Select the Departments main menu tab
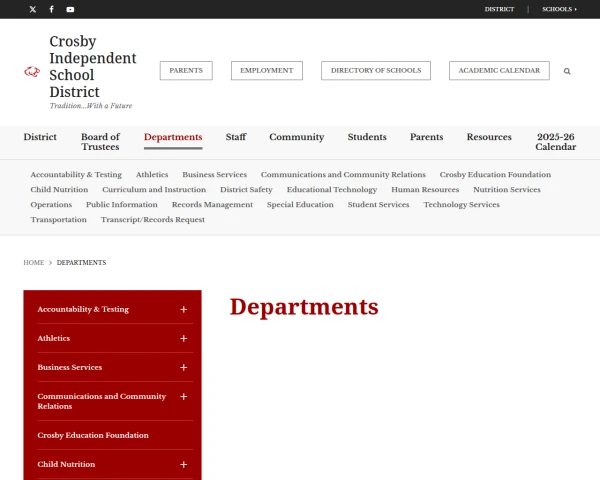 click(x=173, y=137)
